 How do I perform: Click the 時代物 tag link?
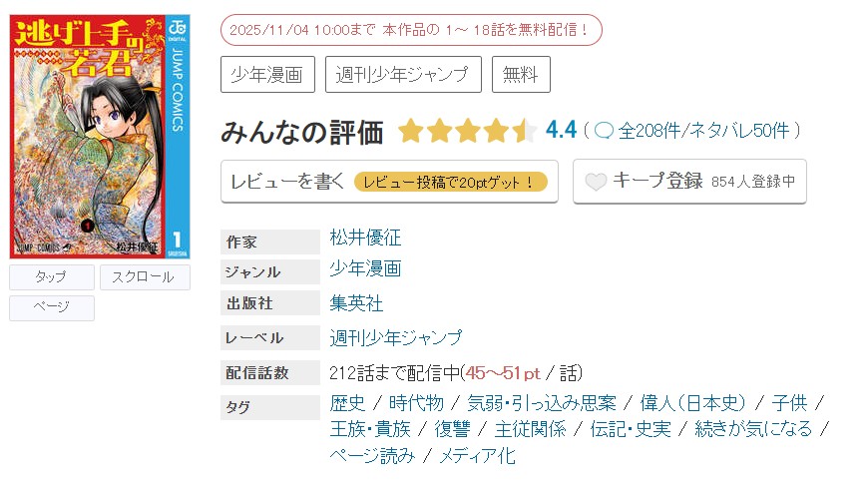click(x=415, y=403)
